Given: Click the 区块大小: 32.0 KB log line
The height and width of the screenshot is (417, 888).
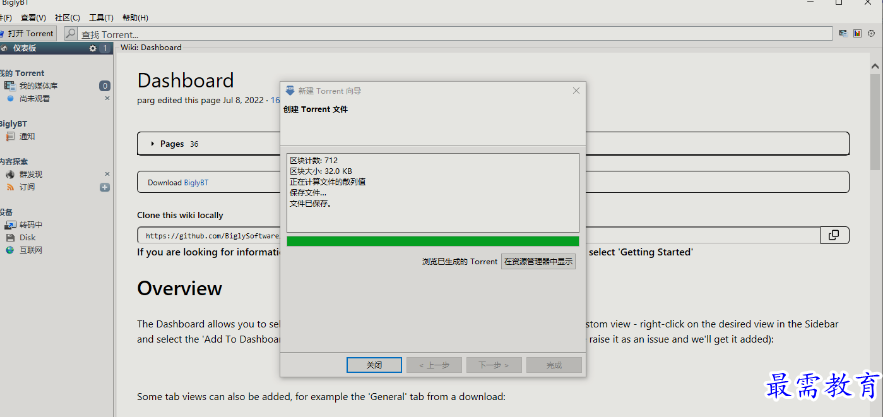Looking at the screenshot, I should point(321,171).
